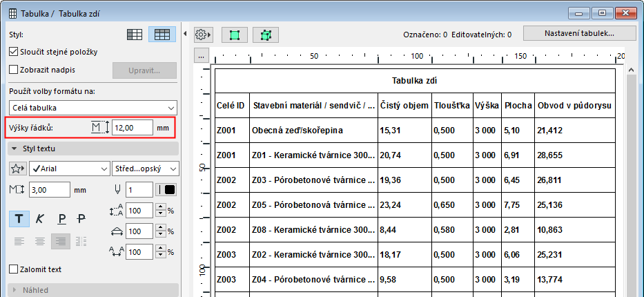Viewport: 644px width, 297px height.
Task: Click the text height field 3,00
Action: pyautogui.click(x=50, y=190)
